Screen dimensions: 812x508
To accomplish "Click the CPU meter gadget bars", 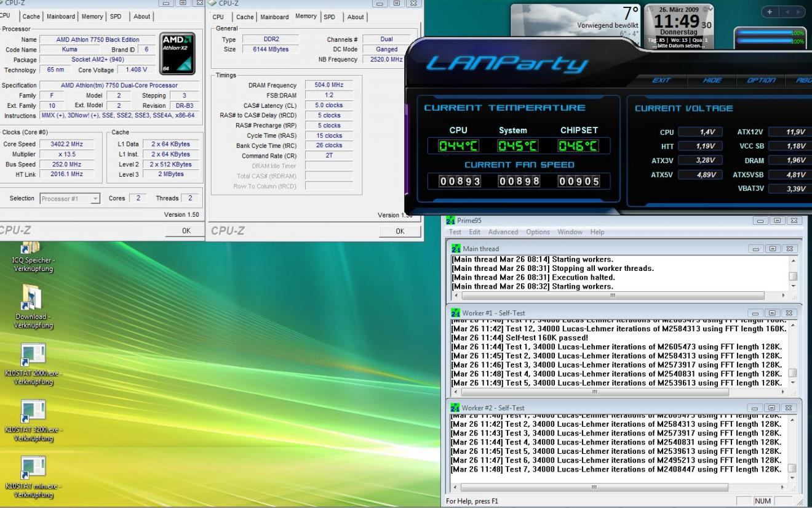I will (771, 36).
